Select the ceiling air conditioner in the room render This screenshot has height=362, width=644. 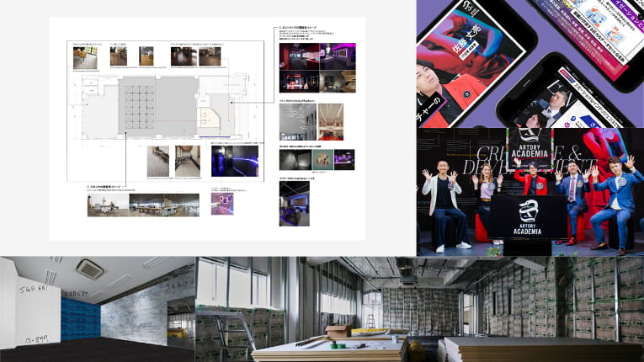point(89,269)
